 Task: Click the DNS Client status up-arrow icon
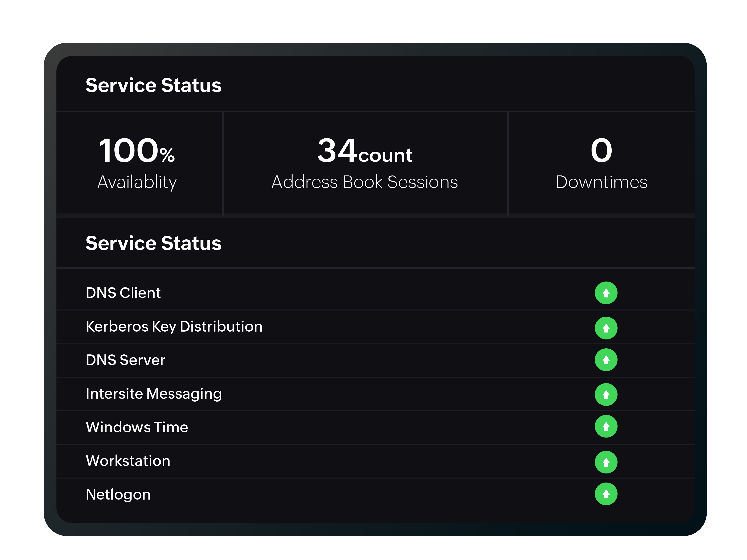coord(606,293)
